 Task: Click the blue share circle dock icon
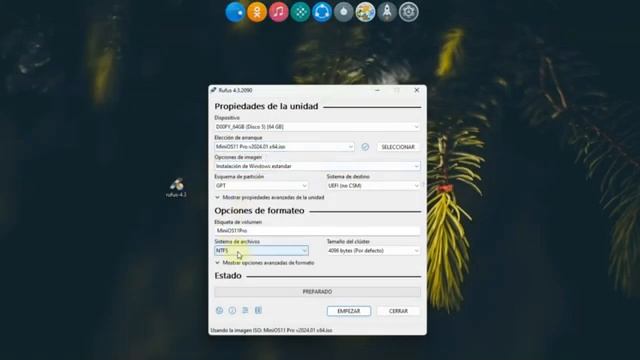(322, 12)
